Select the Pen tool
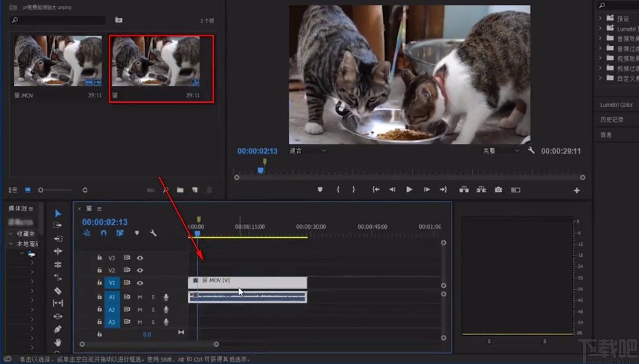The image size is (639, 364). coord(58,329)
